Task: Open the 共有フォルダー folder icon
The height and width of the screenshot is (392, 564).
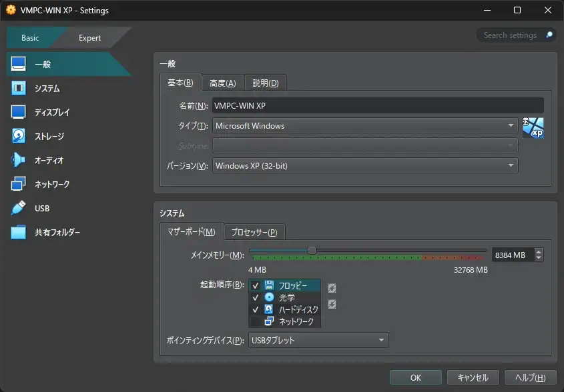Action: [19, 232]
